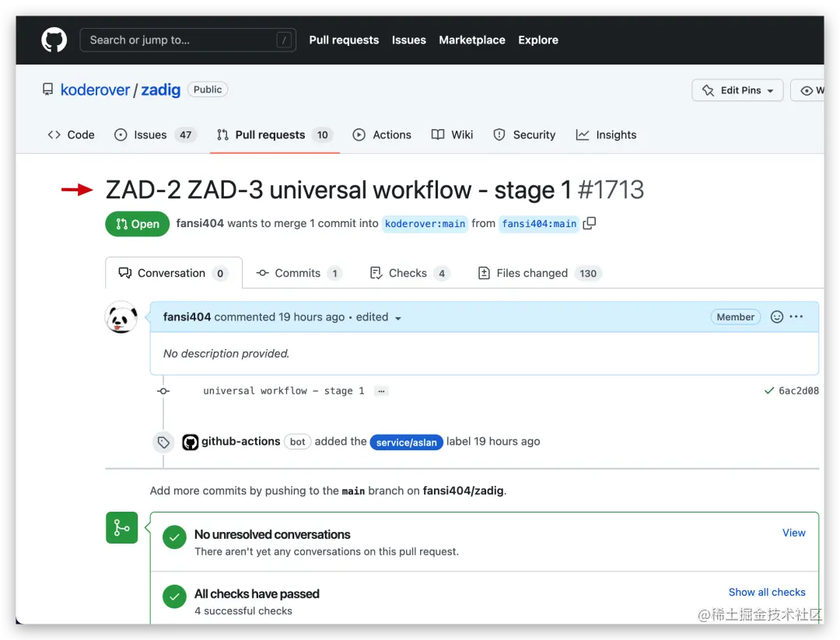Image resolution: width=840 pixels, height=640 pixels.
Task: Open the Actions tab
Action: 382,135
